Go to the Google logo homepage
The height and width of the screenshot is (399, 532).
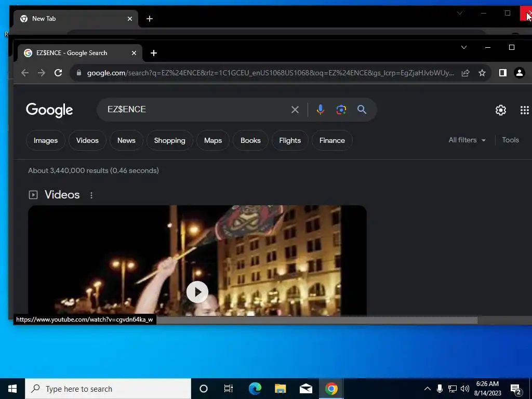click(x=49, y=110)
